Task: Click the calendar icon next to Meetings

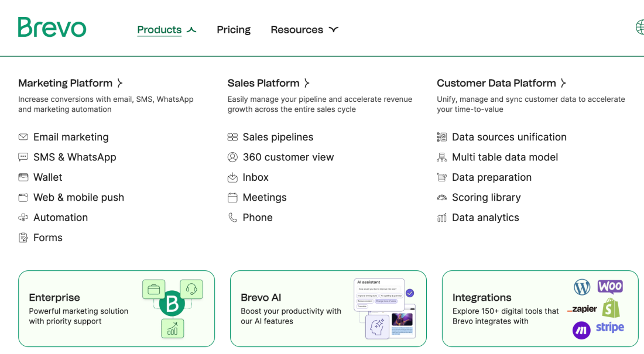Action: click(x=232, y=198)
